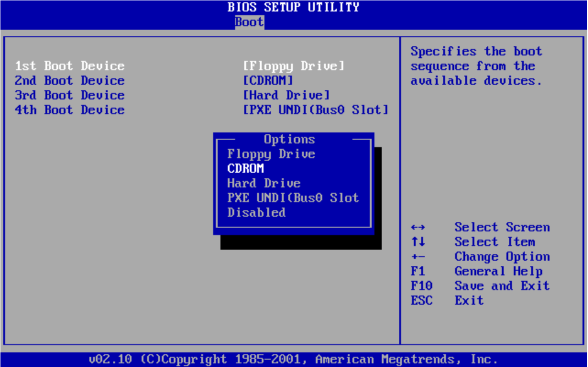
Task: Choose Floppy Drive in Options popup
Action: (271, 154)
